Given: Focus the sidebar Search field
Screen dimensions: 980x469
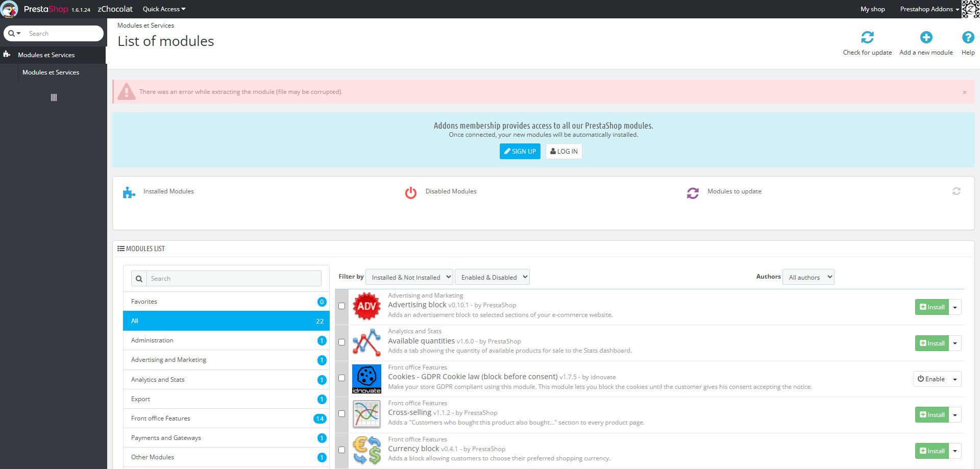Looking at the screenshot, I should tap(63, 34).
